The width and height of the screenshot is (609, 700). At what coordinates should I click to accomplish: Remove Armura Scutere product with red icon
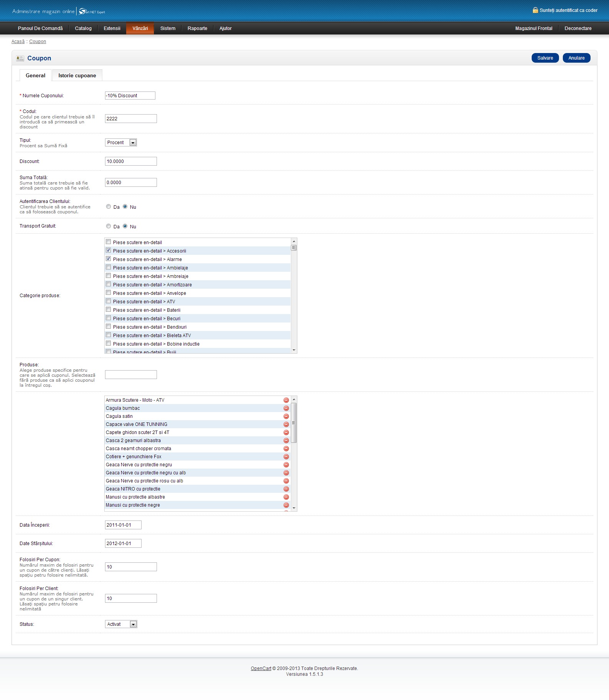point(286,400)
